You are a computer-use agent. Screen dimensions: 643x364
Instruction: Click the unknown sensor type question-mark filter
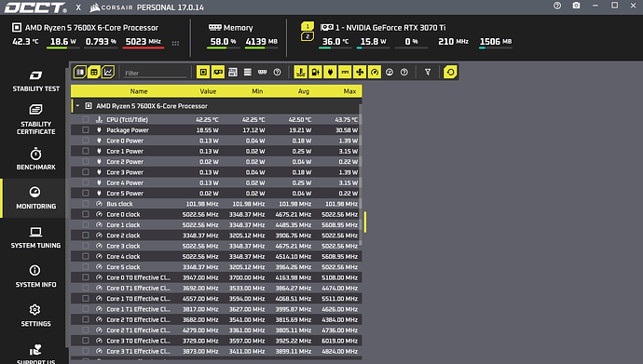point(404,72)
